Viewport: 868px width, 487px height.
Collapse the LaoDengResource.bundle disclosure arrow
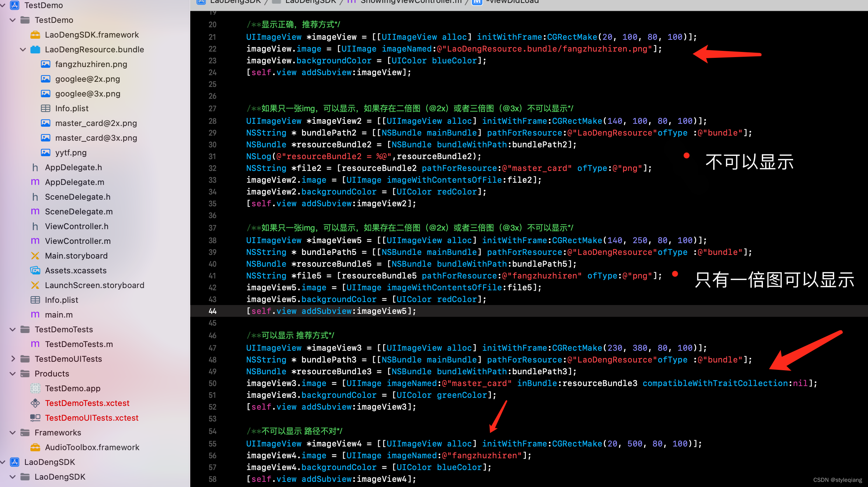click(x=23, y=50)
